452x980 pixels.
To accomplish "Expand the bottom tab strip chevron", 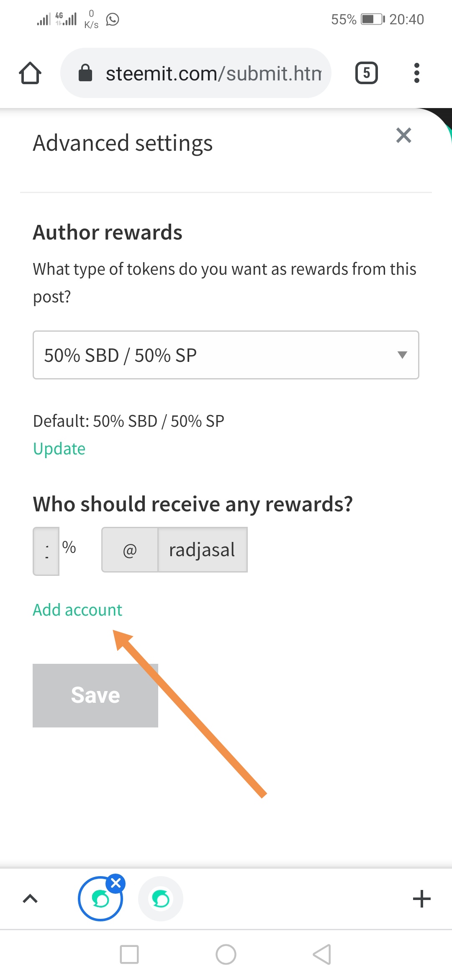I will pos(30,899).
